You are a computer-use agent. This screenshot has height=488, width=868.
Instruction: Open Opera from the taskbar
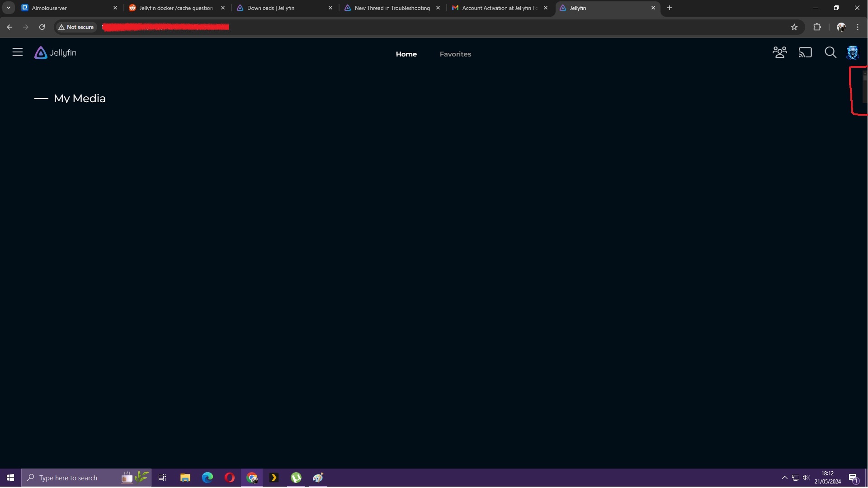click(230, 478)
